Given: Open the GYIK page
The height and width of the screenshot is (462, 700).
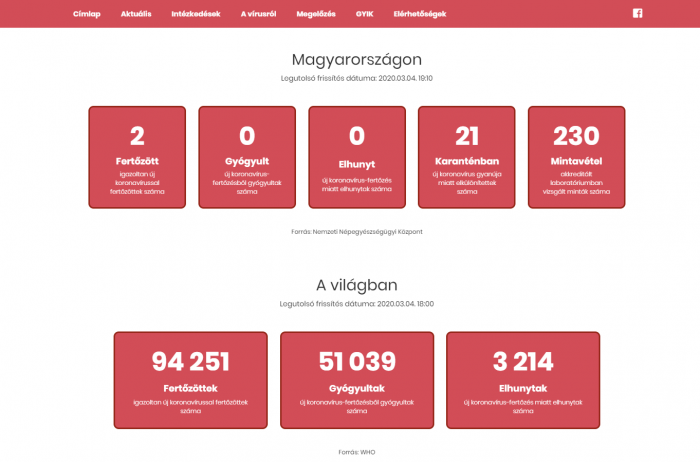Looking at the screenshot, I should pyautogui.click(x=364, y=14).
